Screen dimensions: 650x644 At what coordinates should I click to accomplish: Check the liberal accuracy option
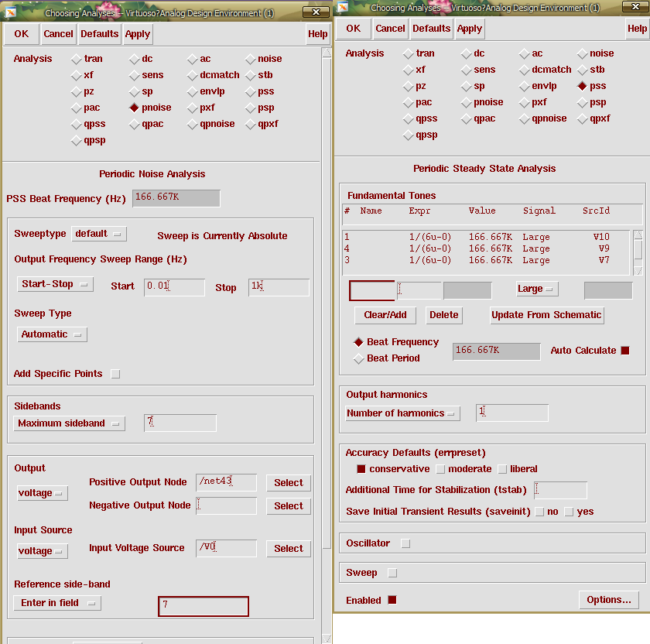tap(502, 469)
